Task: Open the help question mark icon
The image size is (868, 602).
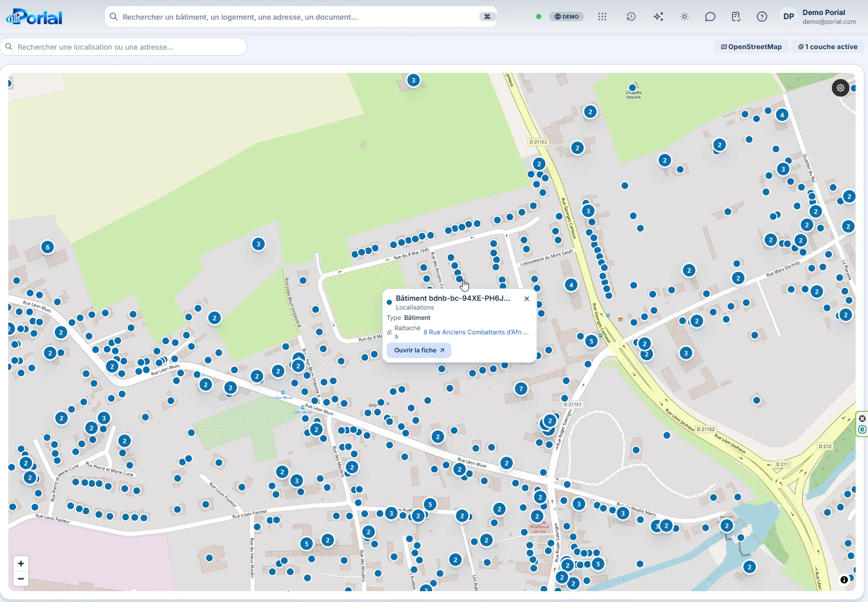Action: tap(762, 17)
